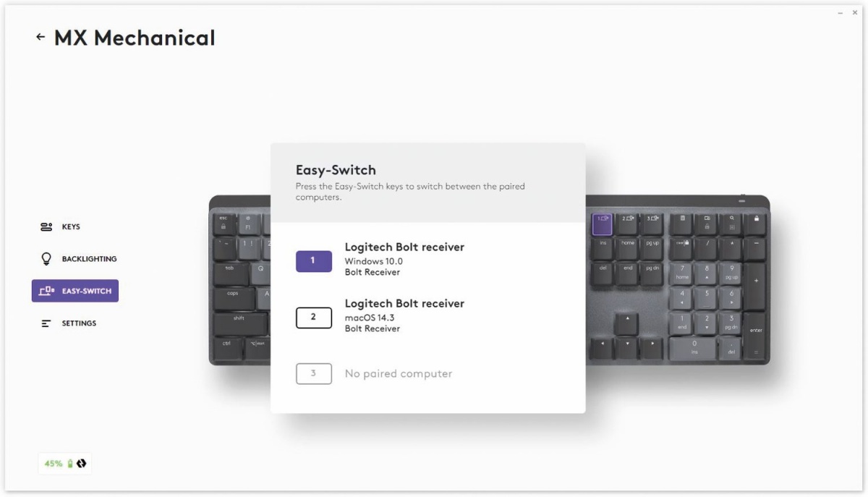Click the No paired computer text
The height and width of the screenshot is (497, 868).
pyautogui.click(x=399, y=374)
